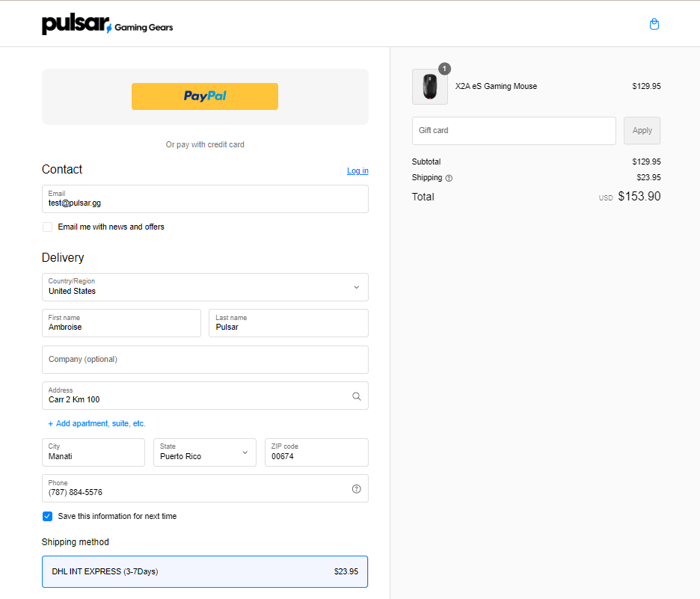Click the Subtotal label
Viewport: 700px width, 599px height.
click(426, 162)
